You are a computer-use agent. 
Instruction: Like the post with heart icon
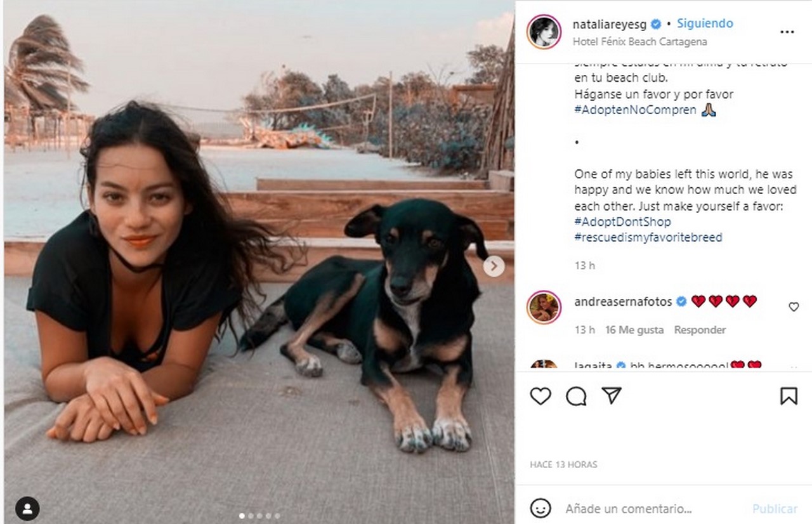(x=540, y=396)
